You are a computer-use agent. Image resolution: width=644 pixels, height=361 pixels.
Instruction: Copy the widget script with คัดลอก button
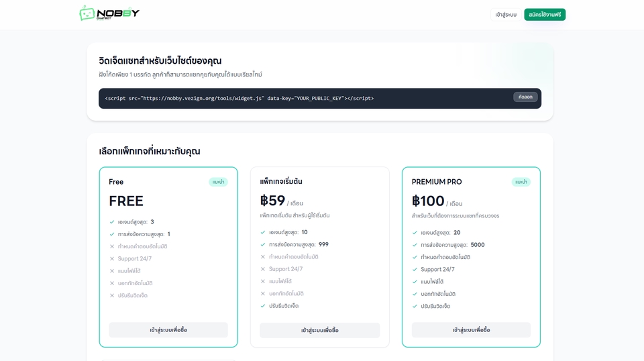(525, 97)
